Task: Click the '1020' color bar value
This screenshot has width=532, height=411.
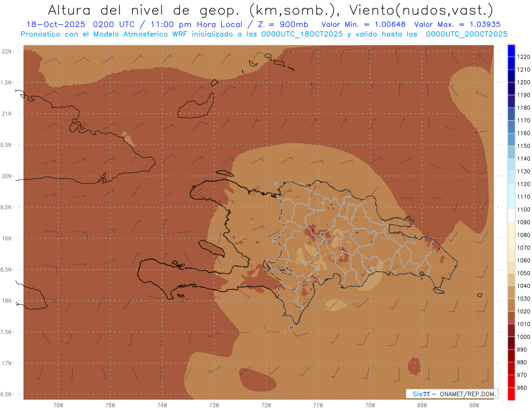Action: (524, 311)
